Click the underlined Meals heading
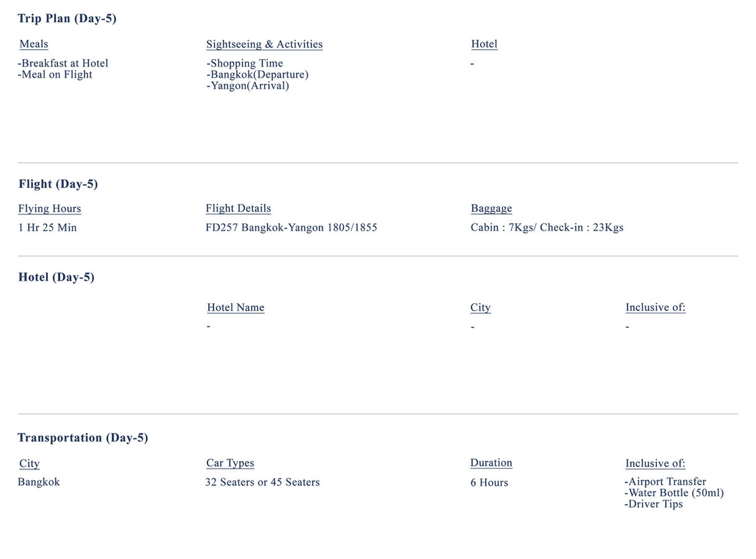The height and width of the screenshot is (559, 756). pos(34,44)
